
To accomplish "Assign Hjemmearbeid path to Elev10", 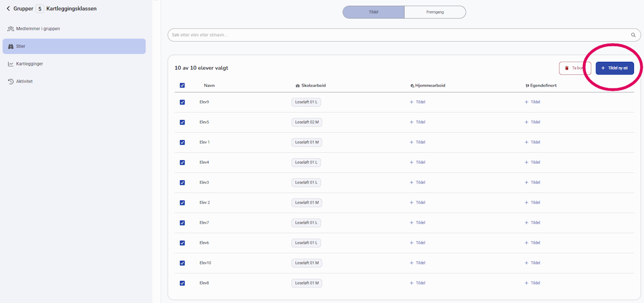I will tap(418, 263).
